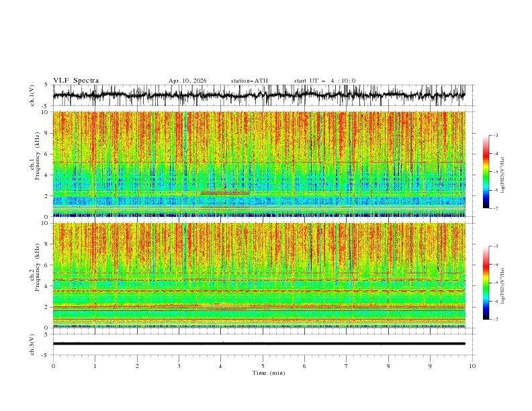Click the "VLF Spectra" plot title
Image resolution: width=532 pixels, height=411 pixels.
click(x=76, y=81)
